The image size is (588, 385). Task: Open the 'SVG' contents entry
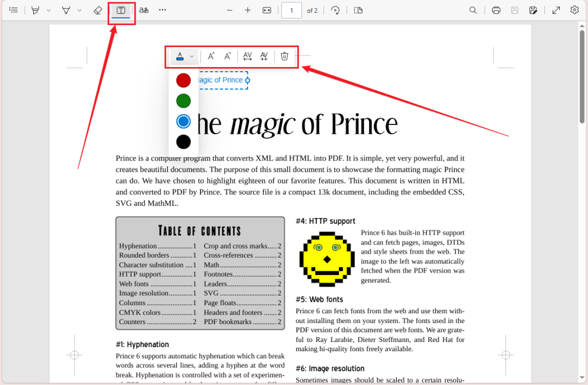[x=243, y=293]
